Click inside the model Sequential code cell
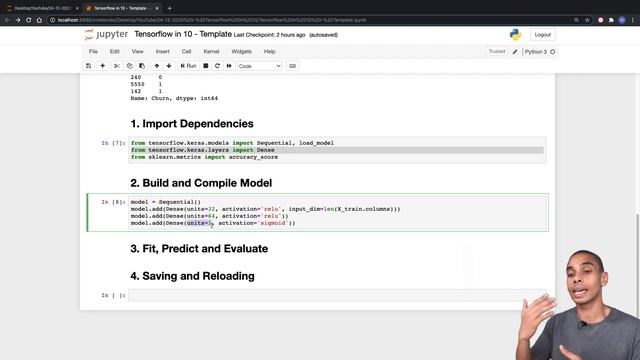This screenshot has height=360, width=640. tap(337, 213)
